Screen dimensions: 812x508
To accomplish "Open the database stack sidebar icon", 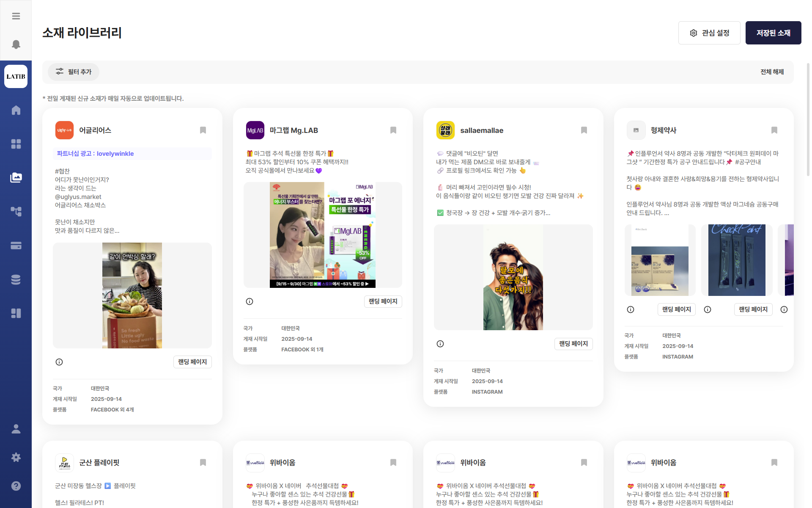I will pyautogui.click(x=16, y=279).
